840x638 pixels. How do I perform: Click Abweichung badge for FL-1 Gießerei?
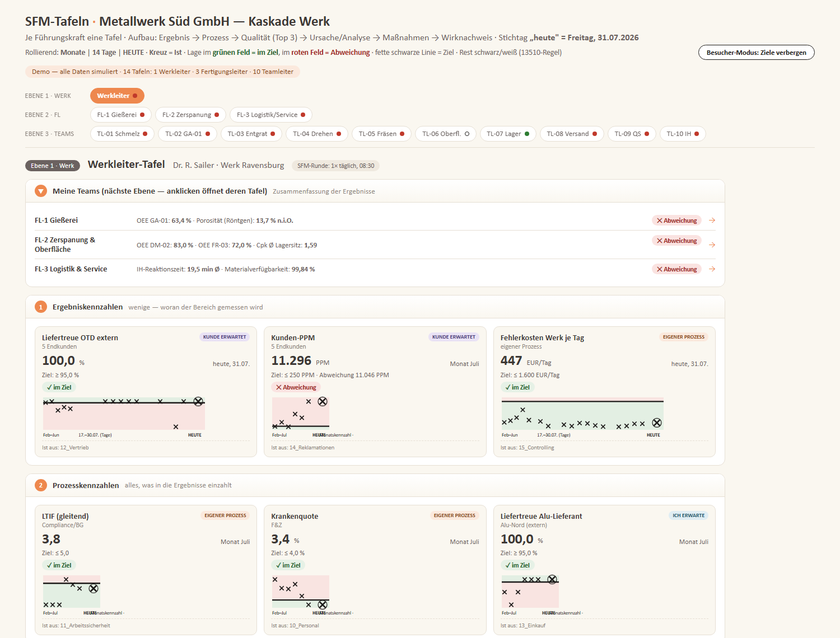676,221
